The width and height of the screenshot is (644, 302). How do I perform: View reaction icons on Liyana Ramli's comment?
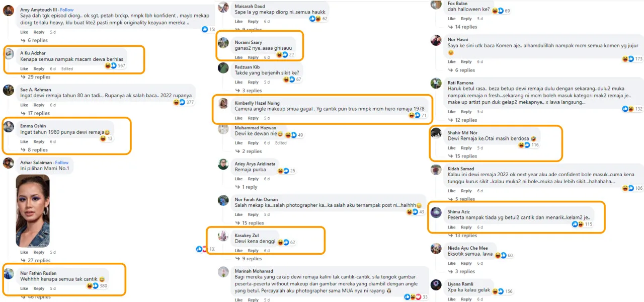pos(498,291)
